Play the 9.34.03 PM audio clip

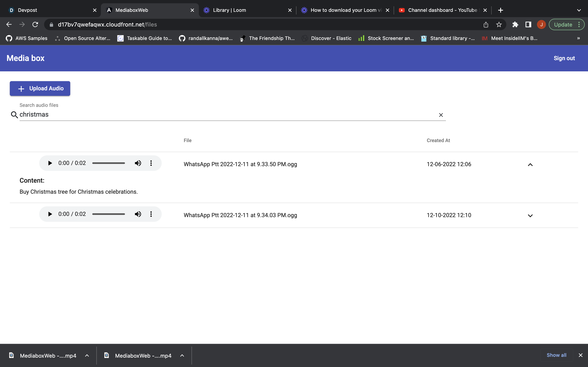click(x=50, y=214)
